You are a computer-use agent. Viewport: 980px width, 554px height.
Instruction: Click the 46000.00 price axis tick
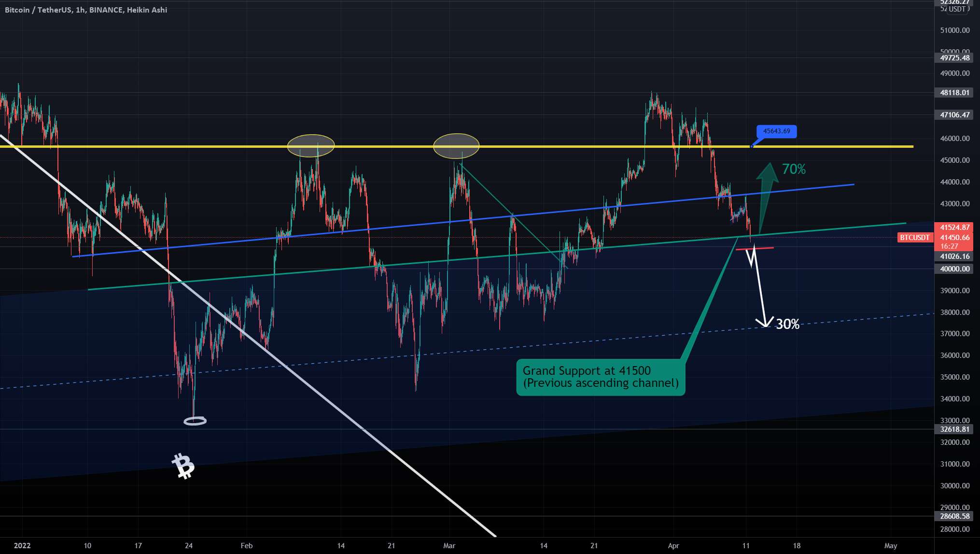click(x=955, y=138)
